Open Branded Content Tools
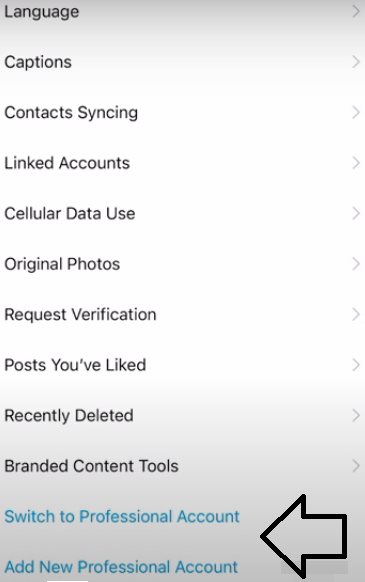365x582 pixels. pyautogui.click(x=182, y=466)
